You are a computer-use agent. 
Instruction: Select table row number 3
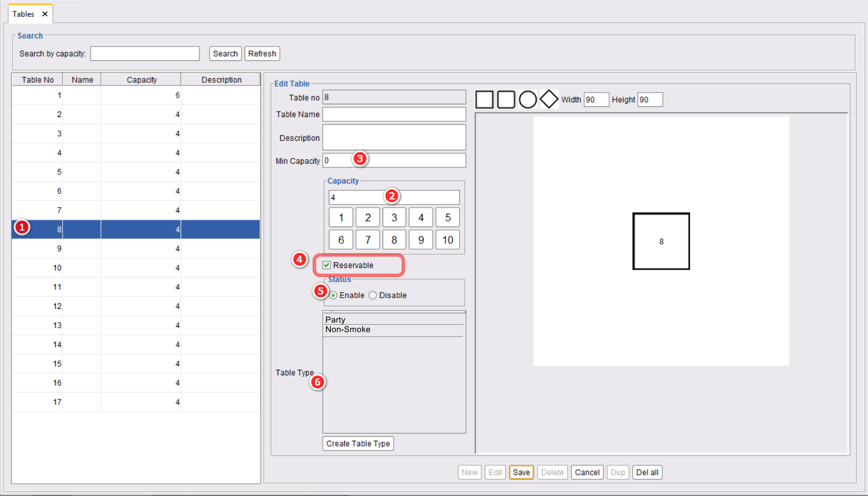136,133
